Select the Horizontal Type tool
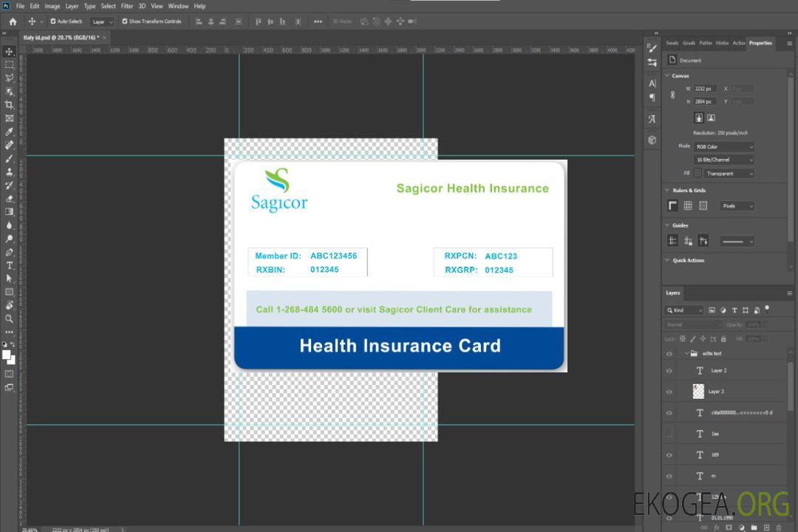The image size is (798, 532). tap(9, 265)
